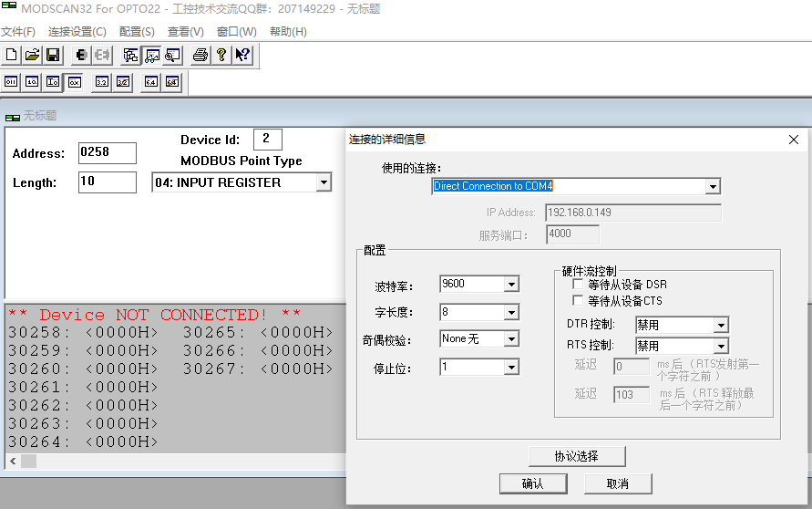Enable the 等待从设备 DSR checkbox

tap(578, 285)
